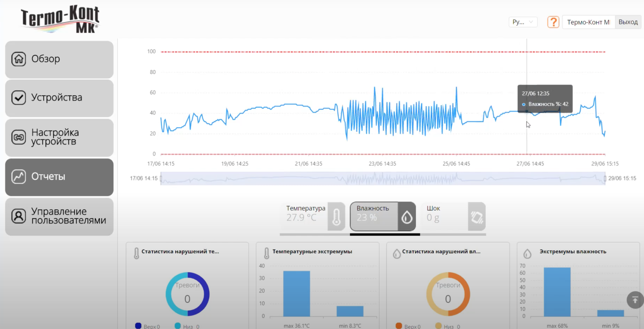Click the 17/06 14:15 range start label
The width and height of the screenshot is (644, 329).
pos(144,178)
